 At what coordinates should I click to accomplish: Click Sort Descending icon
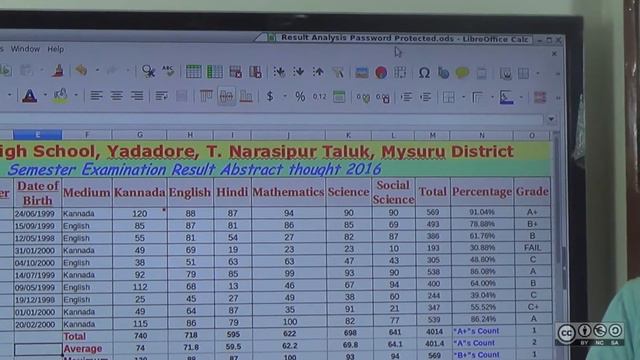point(318,72)
